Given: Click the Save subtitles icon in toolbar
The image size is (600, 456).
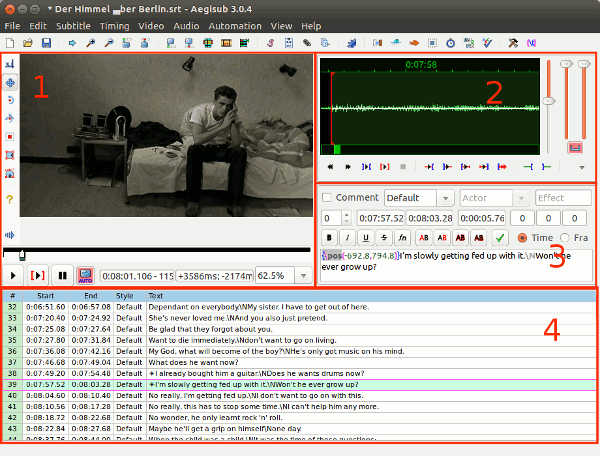Looking at the screenshot, I should pos(46,43).
